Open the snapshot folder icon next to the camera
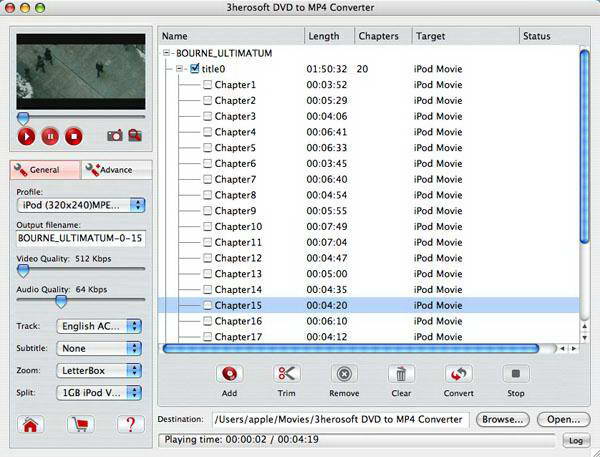Viewport: 600px width, 457px height. 135,135
